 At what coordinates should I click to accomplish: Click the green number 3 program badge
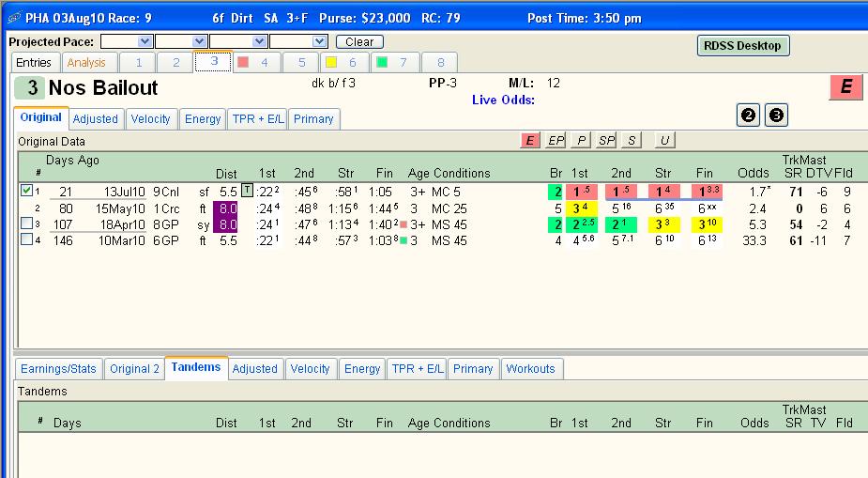[32, 87]
